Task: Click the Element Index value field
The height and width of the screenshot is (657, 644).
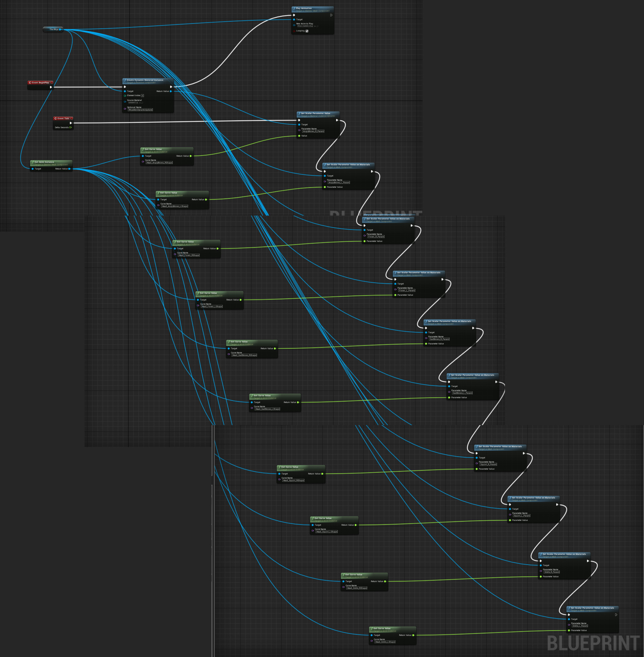Action: 143,96
